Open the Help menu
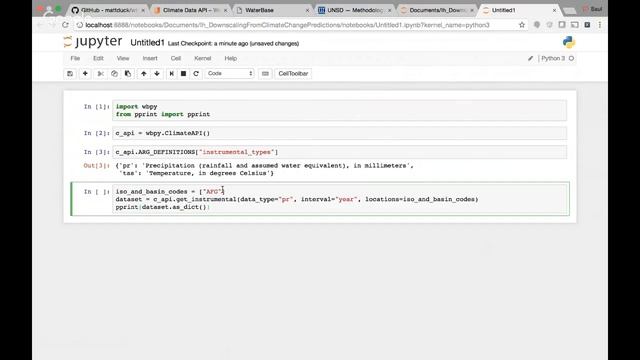640x360 pixels. (x=231, y=58)
